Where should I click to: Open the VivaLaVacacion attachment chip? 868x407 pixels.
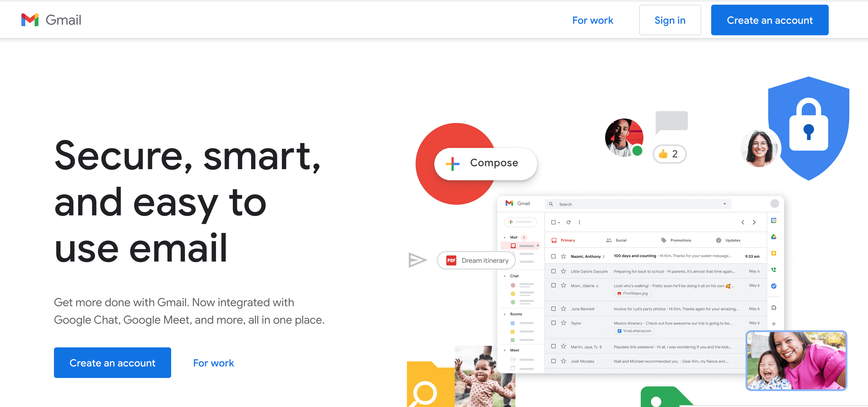click(x=634, y=331)
